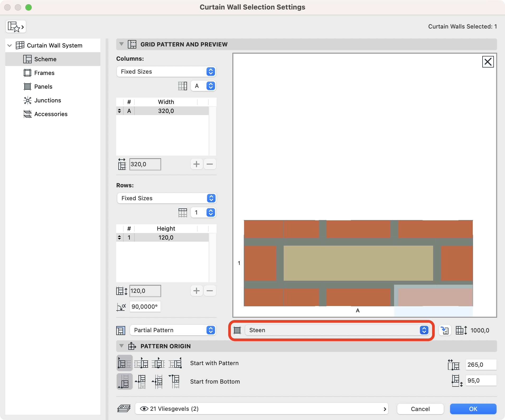This screenshot has height=420, width=505.
Task: Open the Favorites picker icon
Action: 16,27
